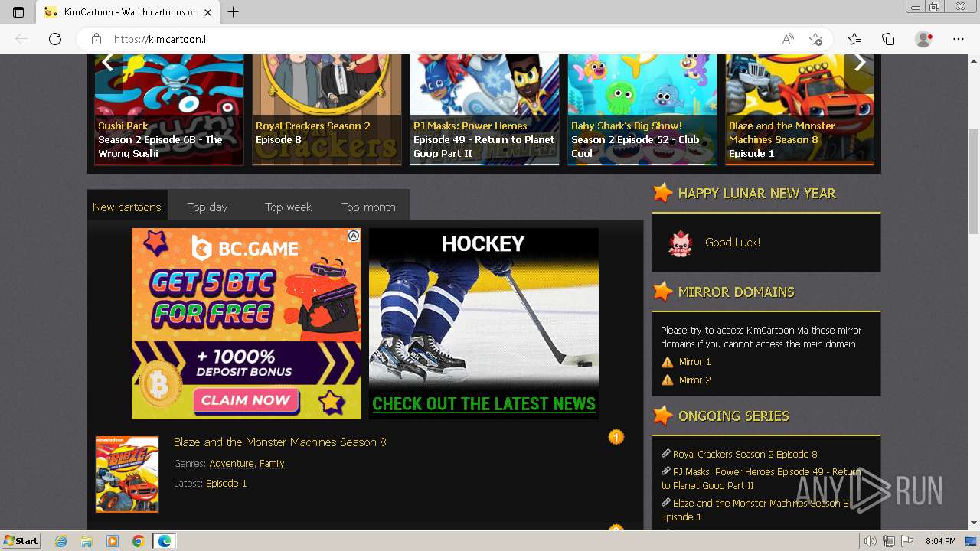This screenshot has height=551, width=980.
Task: Filter by Adventure genre
Action: (x=231, y=463)
